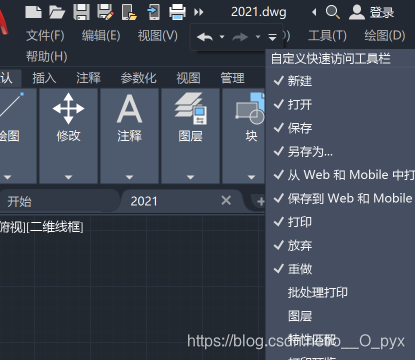This screenshot has height=360, width=415.
Task: Click the 2021.dwg title text
Action: click(259, 12)
